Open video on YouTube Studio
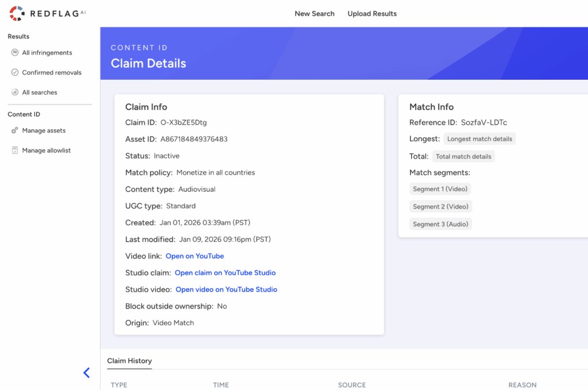The width and height of the screenshot is (588, 390). [226, 290]
